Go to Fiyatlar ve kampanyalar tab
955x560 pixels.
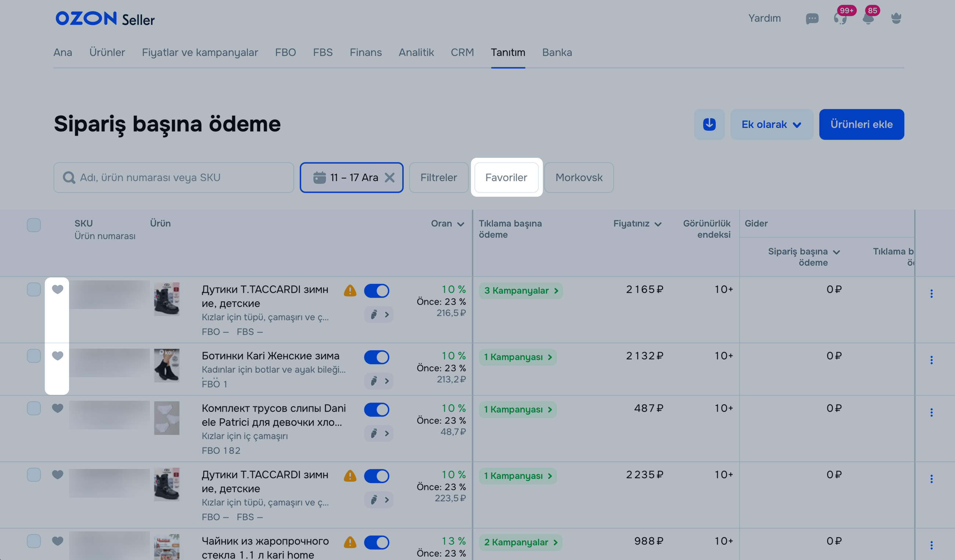point(200,52)
